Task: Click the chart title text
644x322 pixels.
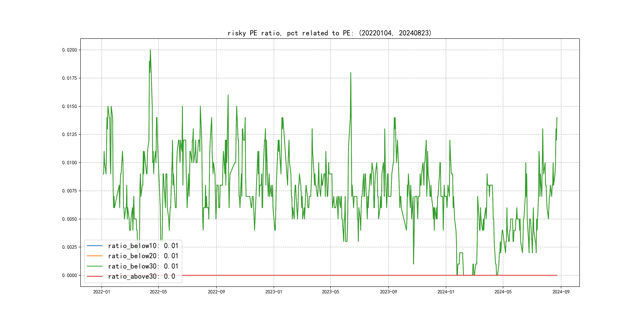Action: pos(329,33)
